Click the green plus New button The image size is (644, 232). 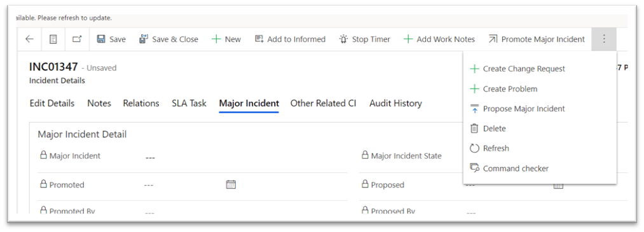pos(226,39)
